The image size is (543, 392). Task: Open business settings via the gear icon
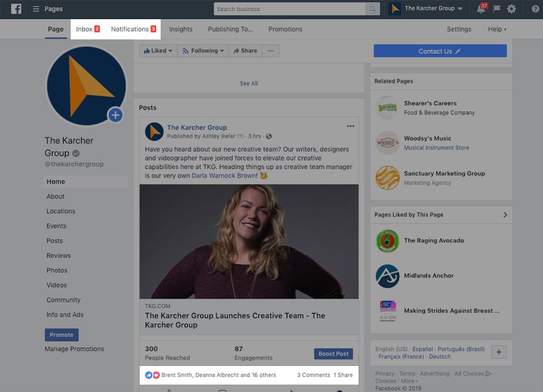click(x=512, y=8)
